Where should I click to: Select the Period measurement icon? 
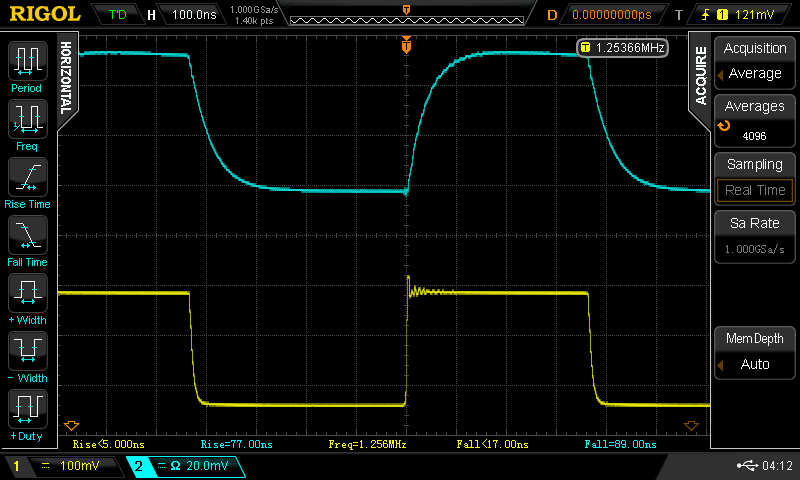(28, 61)
